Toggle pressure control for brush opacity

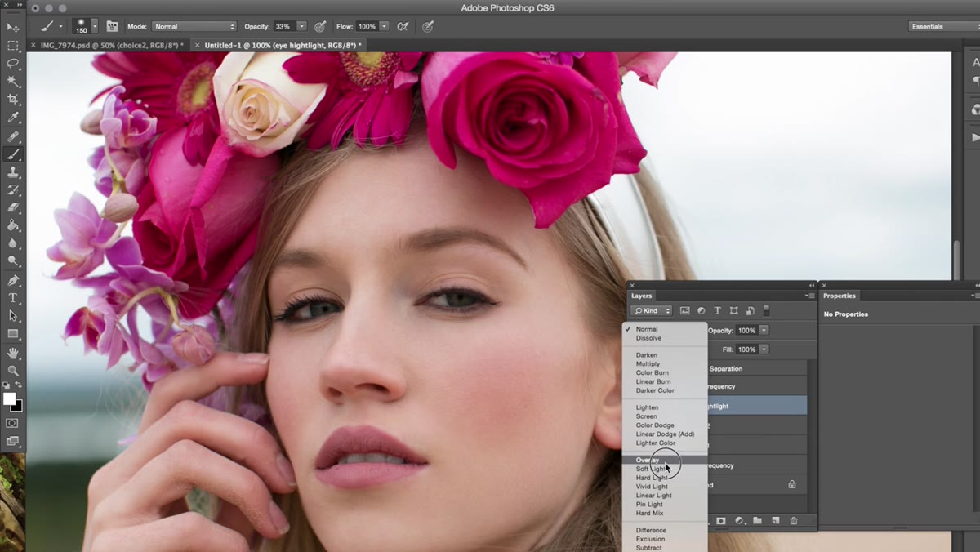320,26
